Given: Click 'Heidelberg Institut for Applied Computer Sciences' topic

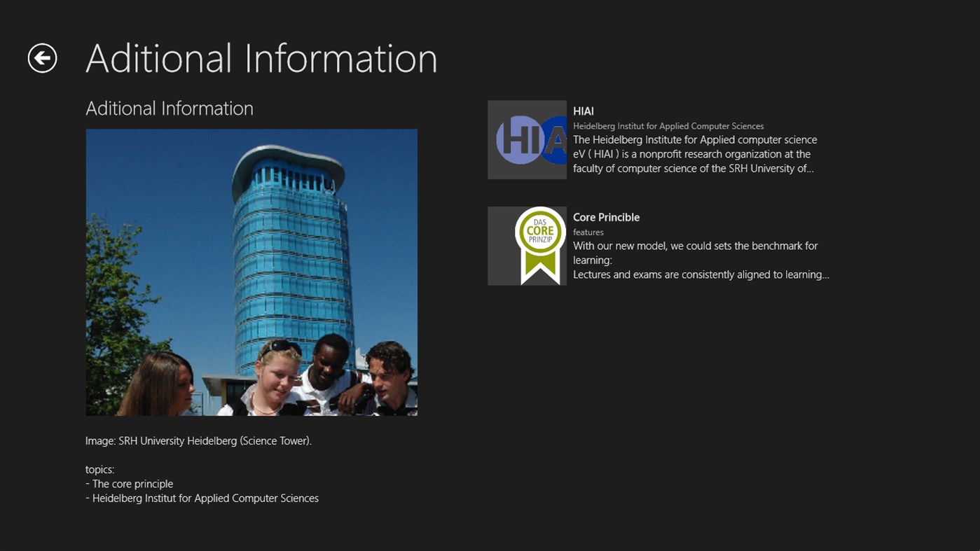Looking at the screenshot, I should (x=202, y=498).
